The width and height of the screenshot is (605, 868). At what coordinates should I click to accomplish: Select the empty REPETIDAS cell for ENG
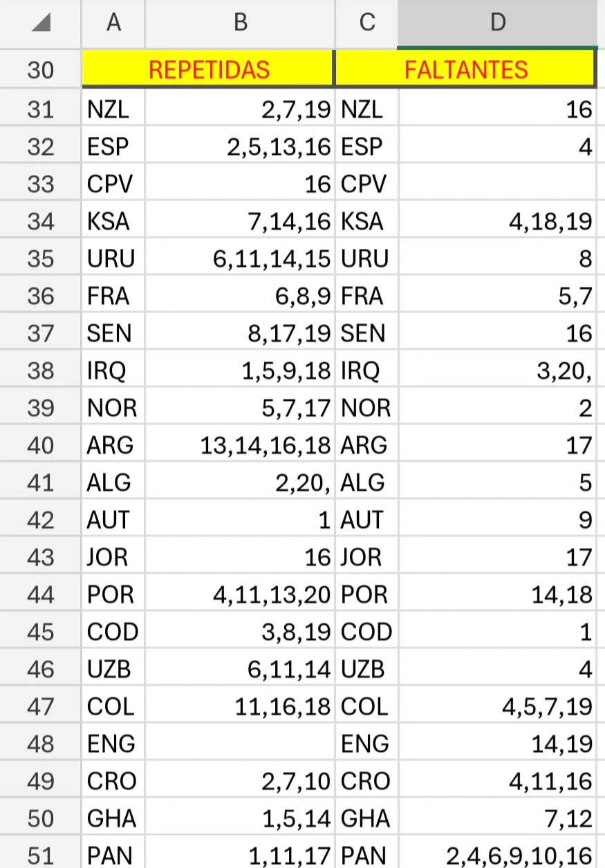pos(240,743)
